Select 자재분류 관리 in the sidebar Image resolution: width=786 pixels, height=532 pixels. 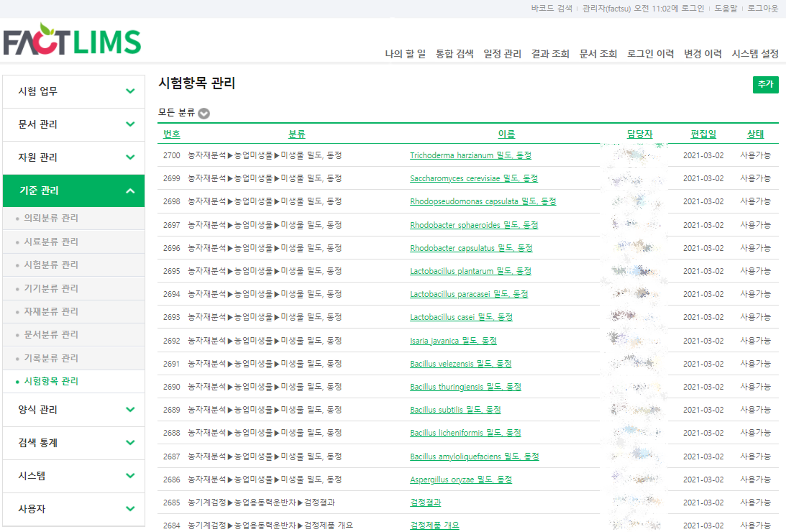(51, 311)
